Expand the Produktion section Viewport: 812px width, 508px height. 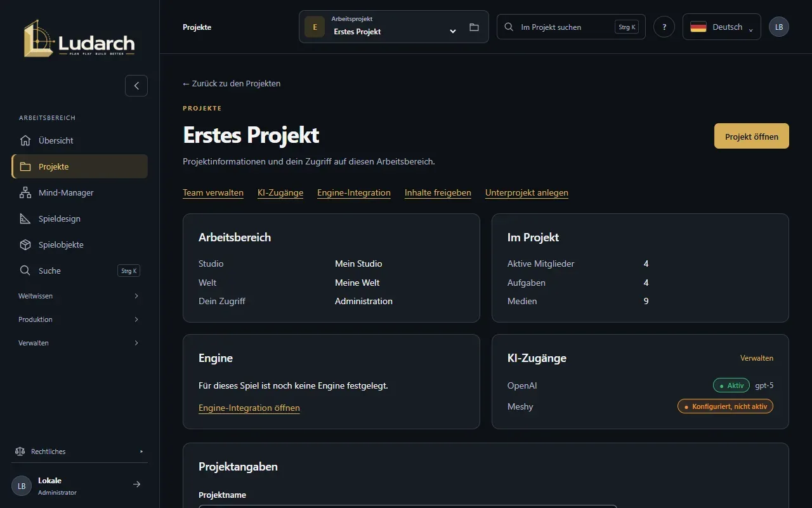79,319
